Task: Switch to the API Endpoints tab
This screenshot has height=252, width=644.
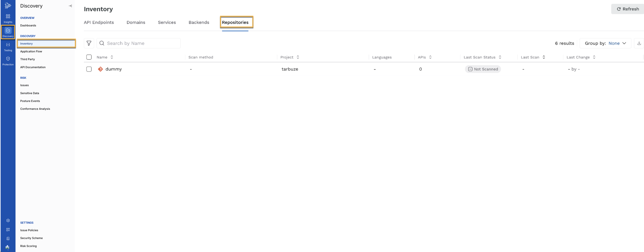Action: coord(99,22)
